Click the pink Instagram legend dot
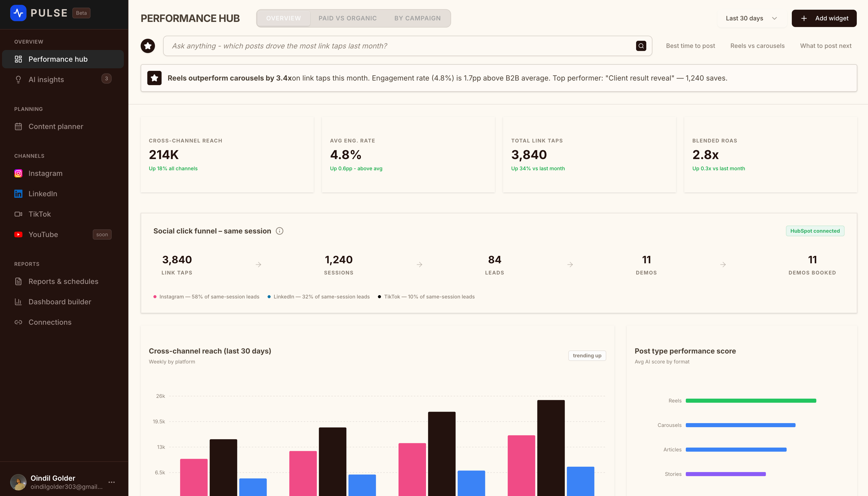This screenshot has width=868, height=496. [x=155, y=297]
